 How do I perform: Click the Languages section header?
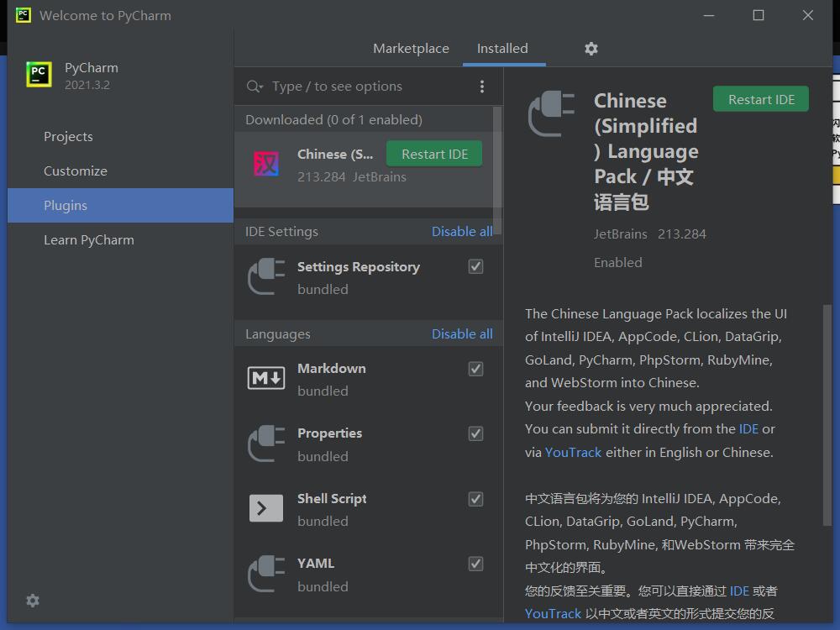tap(277, 334)
